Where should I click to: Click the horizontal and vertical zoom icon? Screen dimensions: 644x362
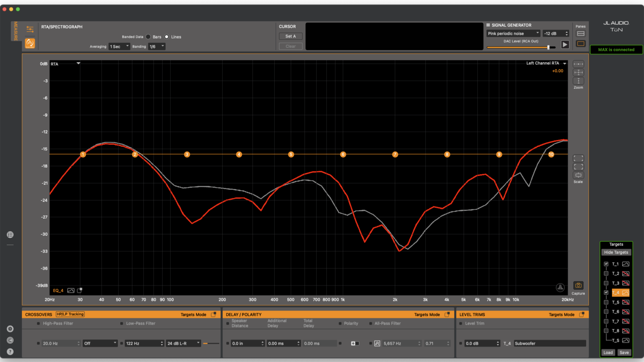(x=578, y=72)
